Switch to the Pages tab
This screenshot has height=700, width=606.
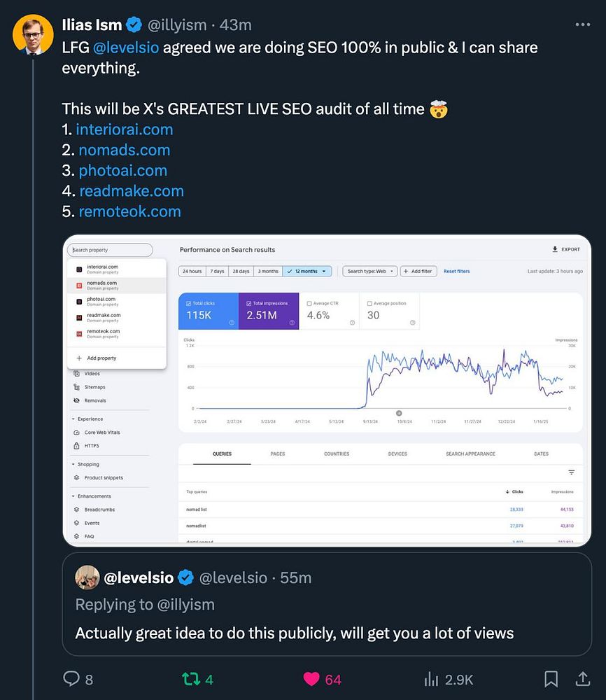[278, 454]
